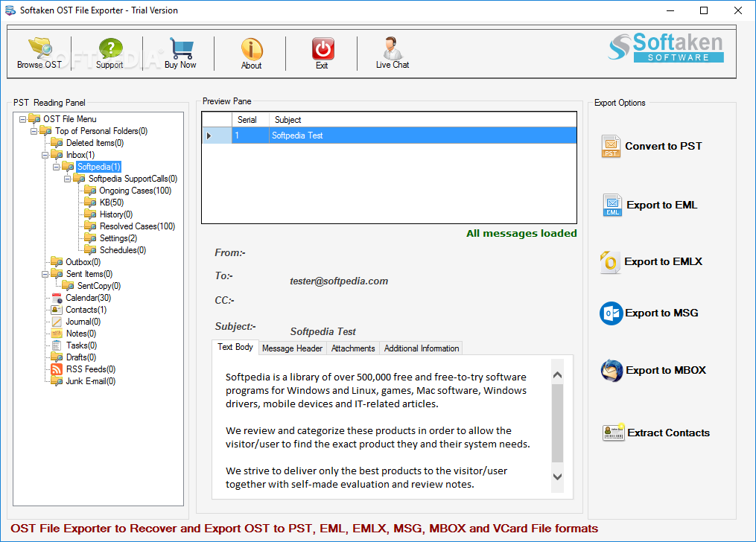Select the SentCopy(0) folder
The height and width of the screenshot is (542, 756).
[99, 286]
